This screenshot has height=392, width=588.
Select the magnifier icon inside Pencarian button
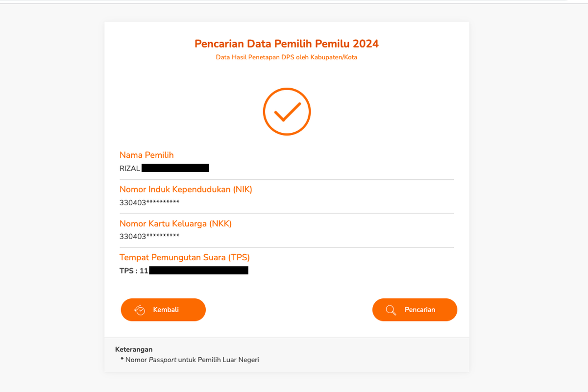[391, 310]
